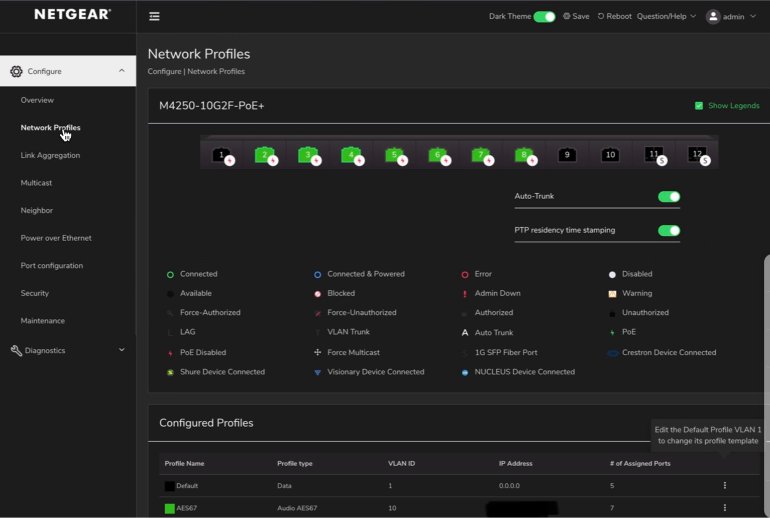The height and width of the screenshot is (518, 770).
Task: Toggle the Dark Theme switch
Action: tap(544, 17)
